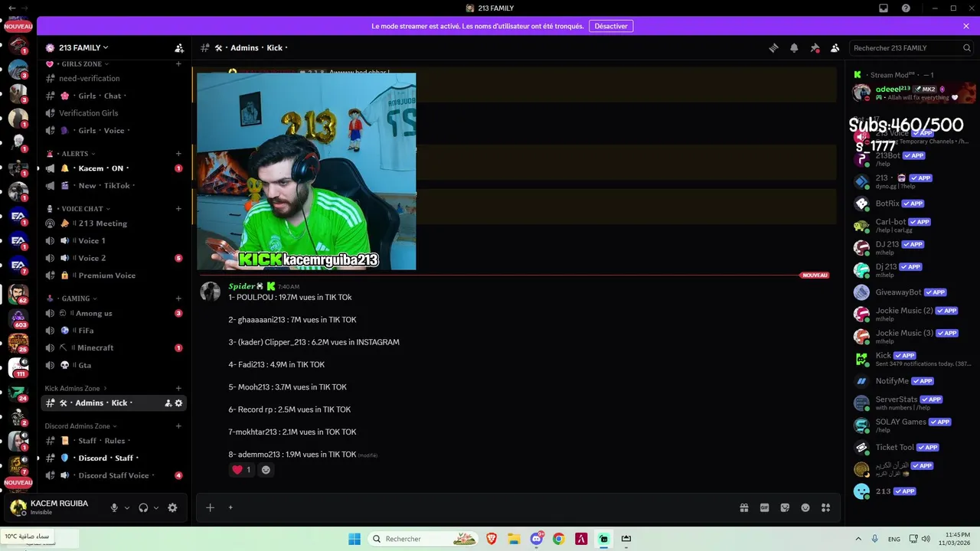980x551 pixels.
Task: Open user settings gear
Action: pyautogui.click(x=172, y=507)
